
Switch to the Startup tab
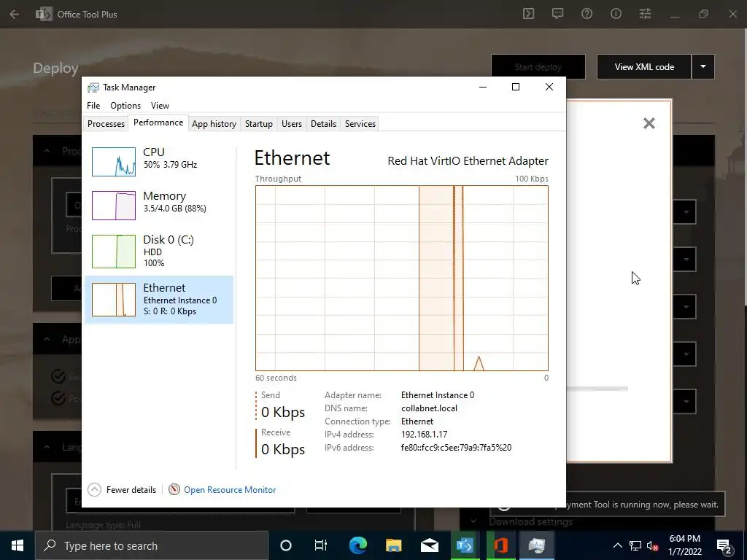pos(259,124)
